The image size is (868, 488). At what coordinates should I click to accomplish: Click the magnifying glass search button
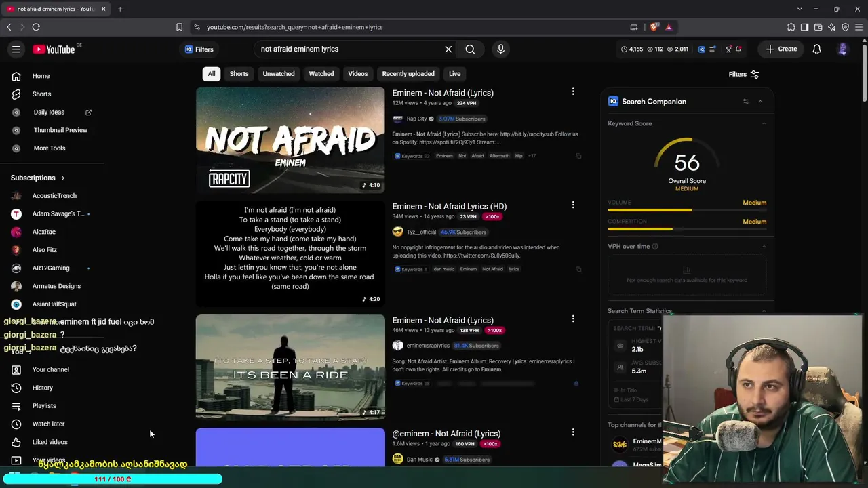pos(470,49)
